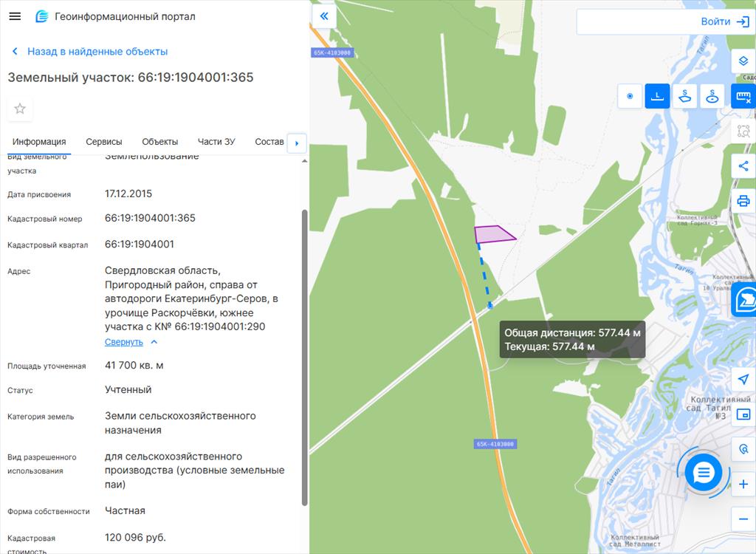Select the polygon area measurement mode
756x554 pixels.
pyautogui.click(x=685, y=96)
